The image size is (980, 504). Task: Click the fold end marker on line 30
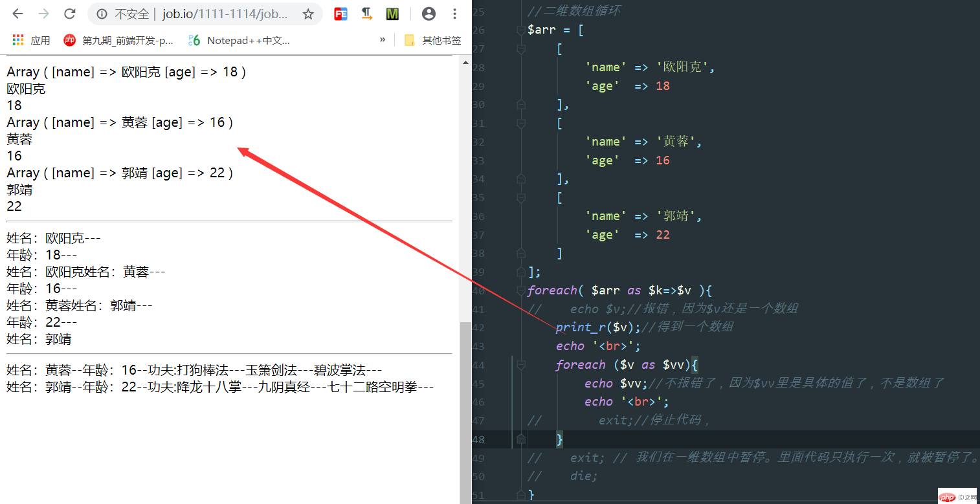pos(520,104)
